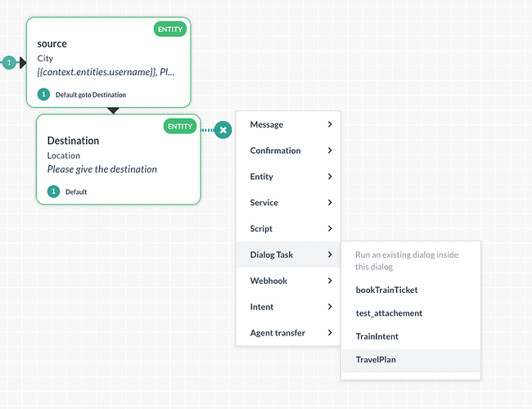Click the numbered input connector circle
532x409 pixels.
(x=9, y=62)
